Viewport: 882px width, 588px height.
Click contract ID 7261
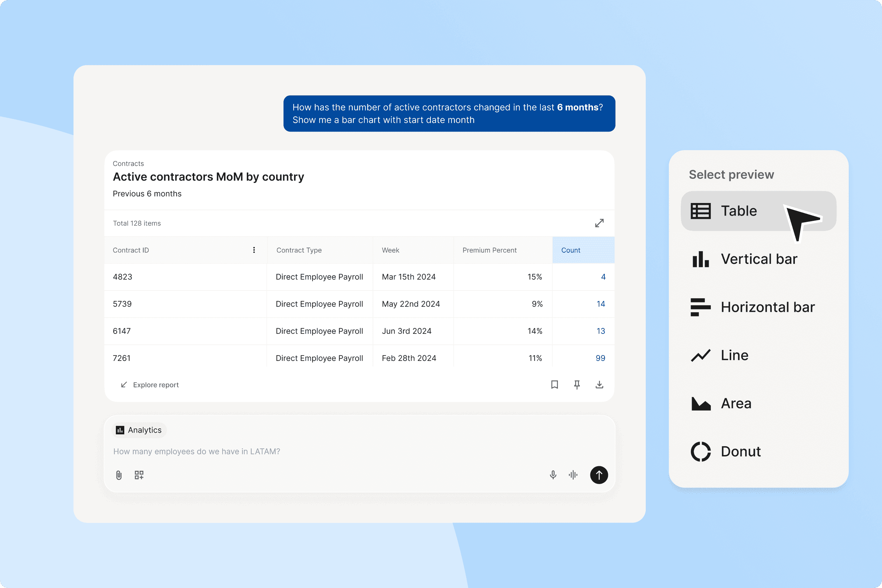point(121,358)
